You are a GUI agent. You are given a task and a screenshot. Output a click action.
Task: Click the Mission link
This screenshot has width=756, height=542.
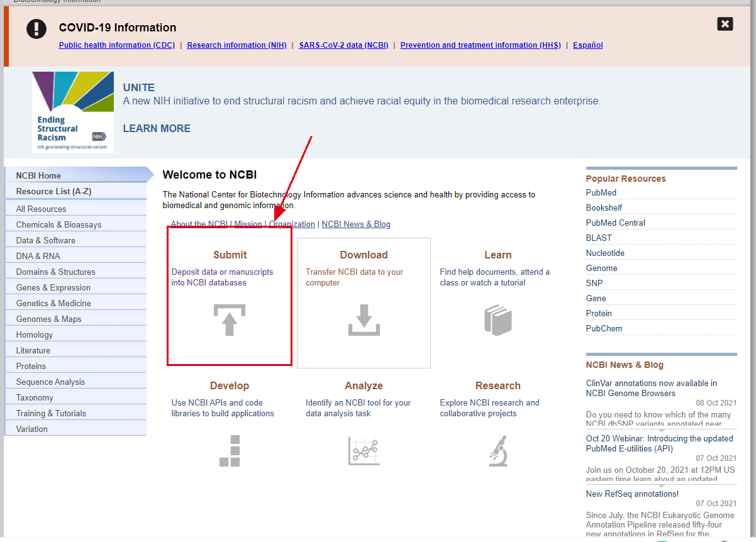248,224
